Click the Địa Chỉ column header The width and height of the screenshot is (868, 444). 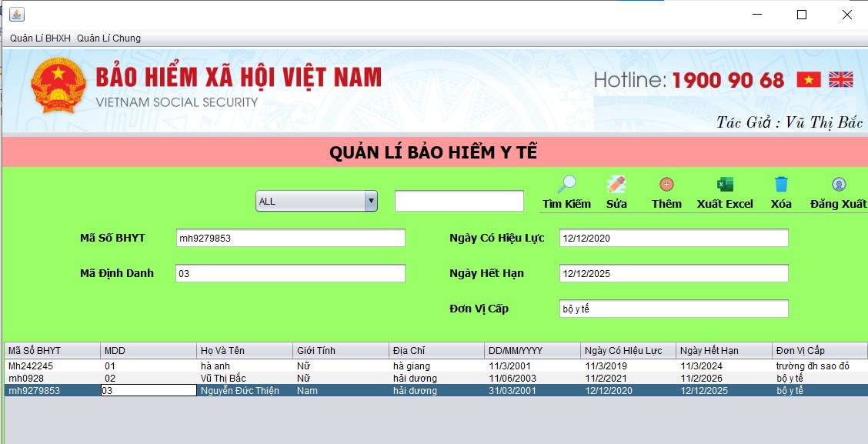[x=437, y=350]
